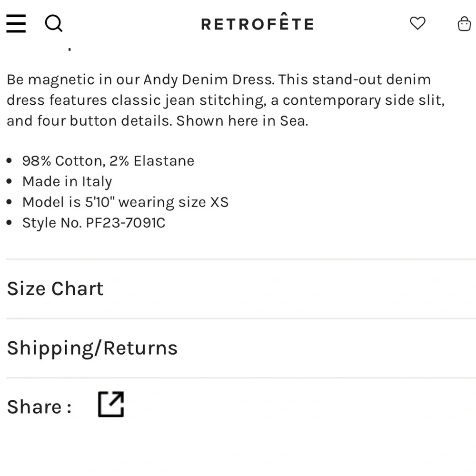The image size is (476, 476).
Task: Click the 98% Cotton materials line
Action: [x=108, y=161]
